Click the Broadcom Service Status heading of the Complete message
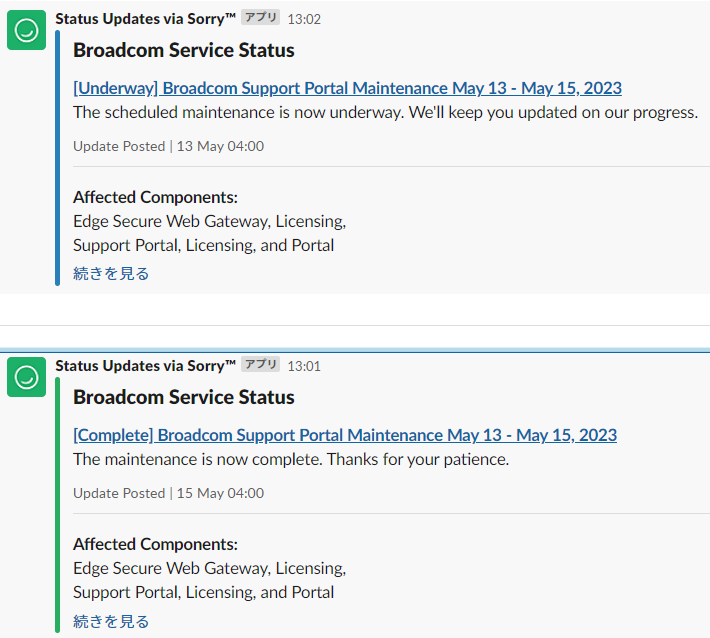Screen dimensions: 710x638 click(184, 397)
